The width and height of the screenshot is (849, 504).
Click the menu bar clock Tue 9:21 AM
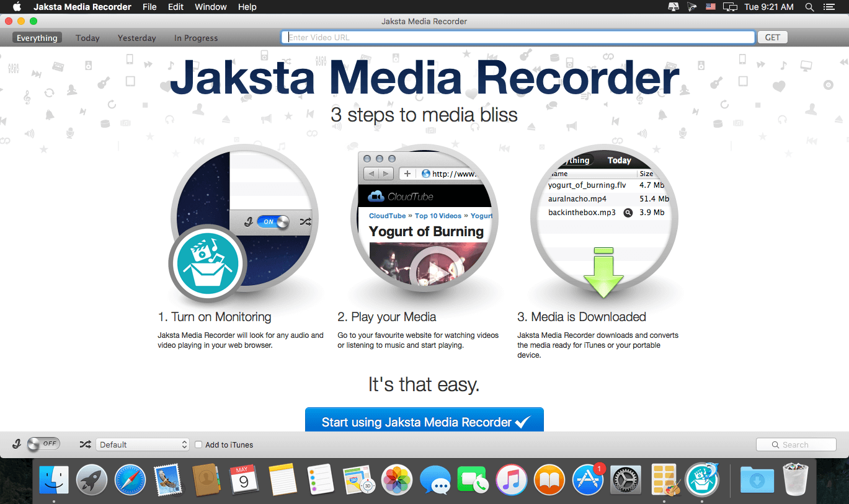769,7
